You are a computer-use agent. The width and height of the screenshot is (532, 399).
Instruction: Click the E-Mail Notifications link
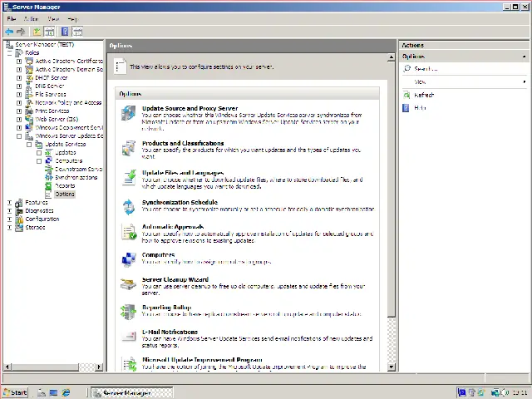170,332
